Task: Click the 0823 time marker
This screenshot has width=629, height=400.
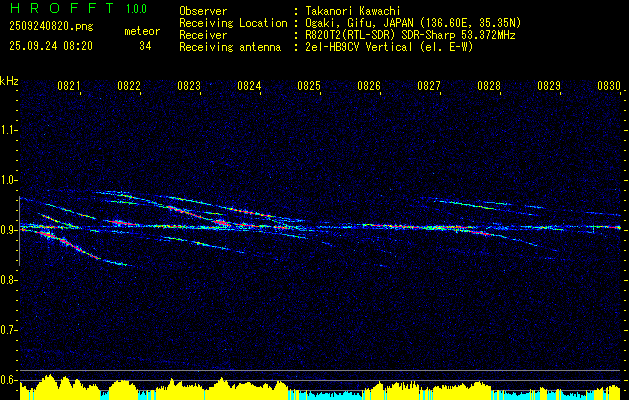Action: (x=189, y=86)
